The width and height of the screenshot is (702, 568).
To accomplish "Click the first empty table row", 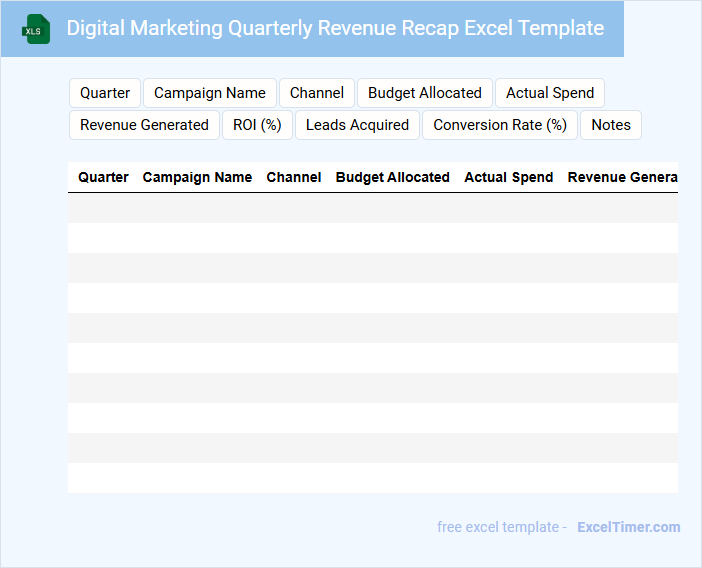I will (372, 208).
